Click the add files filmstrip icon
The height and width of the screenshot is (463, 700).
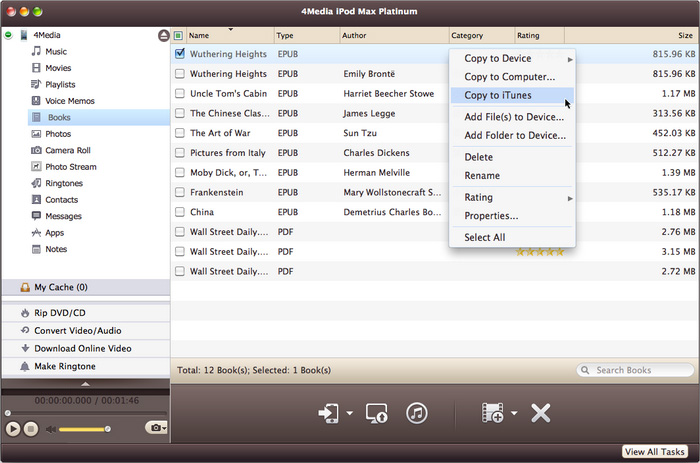coord(492,413)
